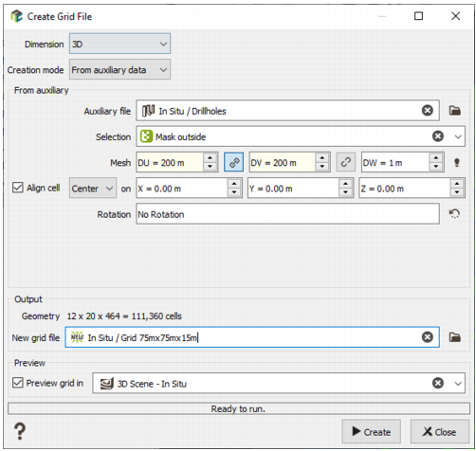Toggle the DV-DW mesh link icon
The width and height of the screenshot is (476, 451).
pyautogui.click(x=346, y=162)
